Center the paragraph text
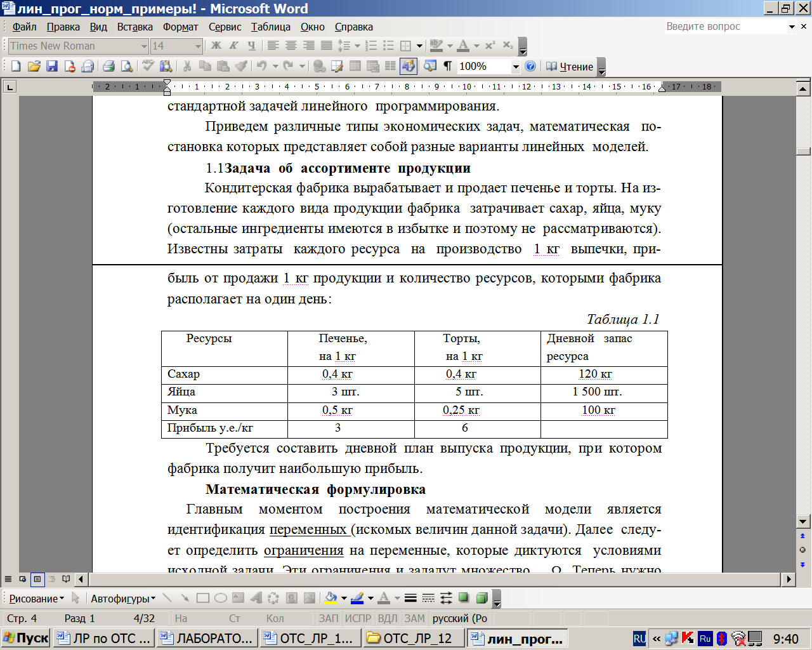812x650 pixels. click(x=291, y=46)
